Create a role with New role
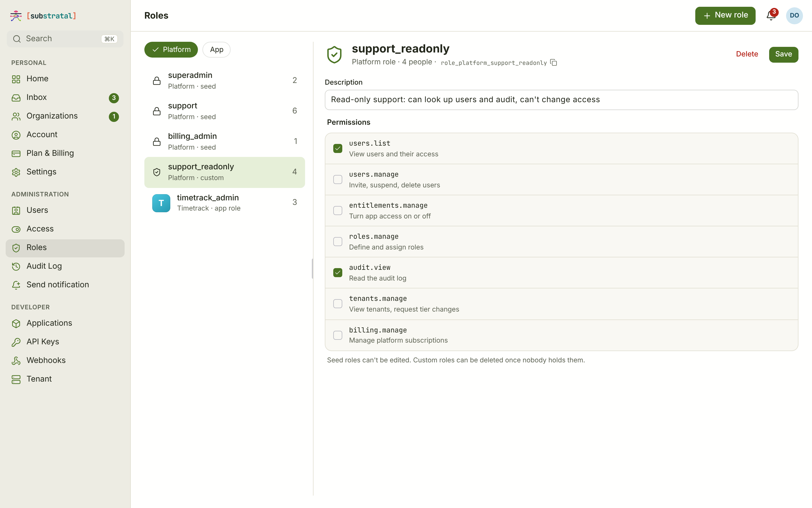Viewport: 812px width, 508px height. click(725, 16)
